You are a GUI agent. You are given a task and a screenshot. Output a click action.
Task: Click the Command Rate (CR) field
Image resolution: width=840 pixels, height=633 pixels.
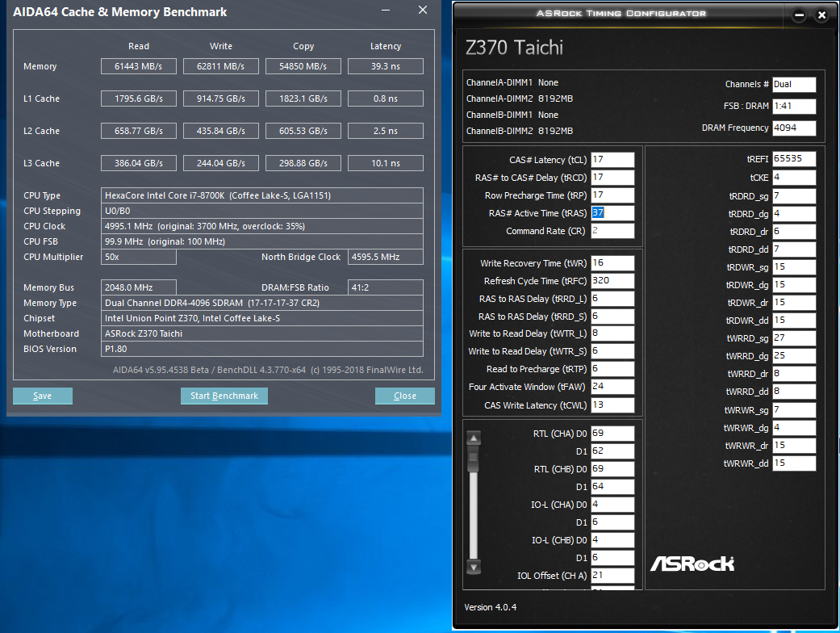(x=612, y=230)
